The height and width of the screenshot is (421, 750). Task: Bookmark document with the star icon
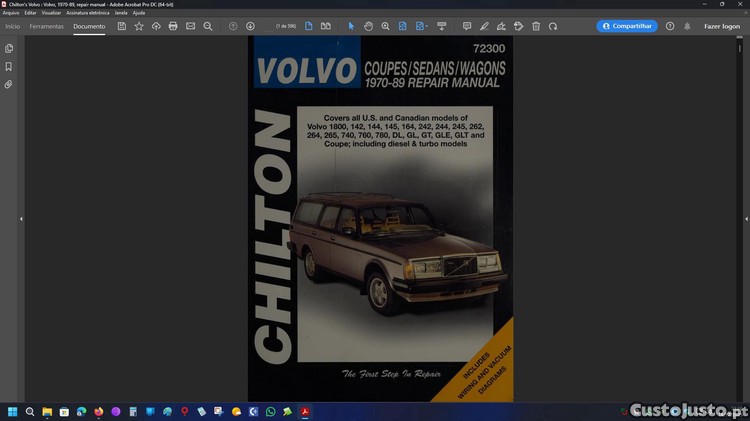139,26
